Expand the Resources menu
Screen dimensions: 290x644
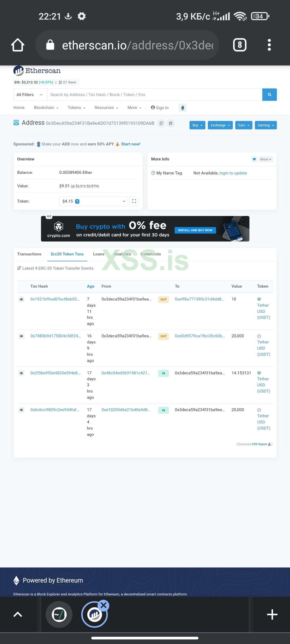(x=106, y=108)
